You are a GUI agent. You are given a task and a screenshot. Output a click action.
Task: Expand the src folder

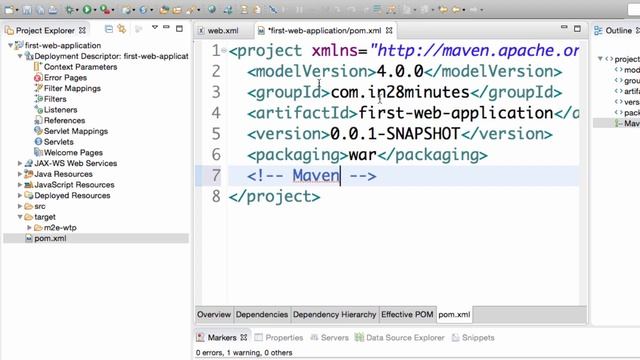click(20, 206)
